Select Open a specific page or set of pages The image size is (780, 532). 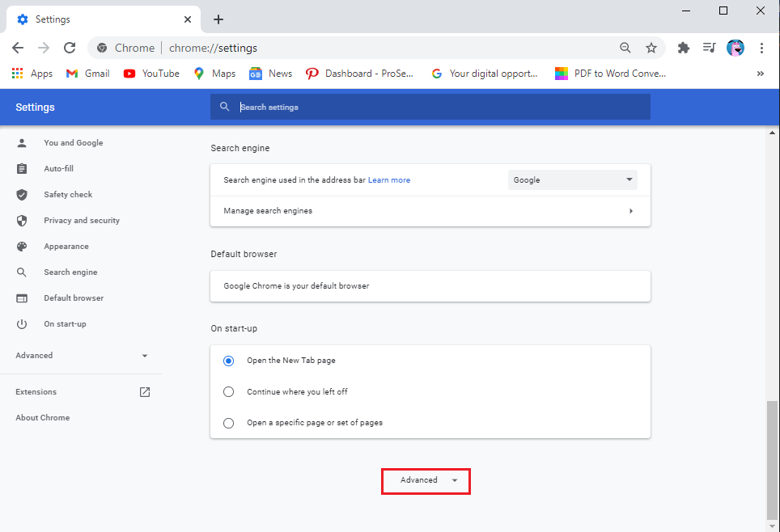click(229, 423)
